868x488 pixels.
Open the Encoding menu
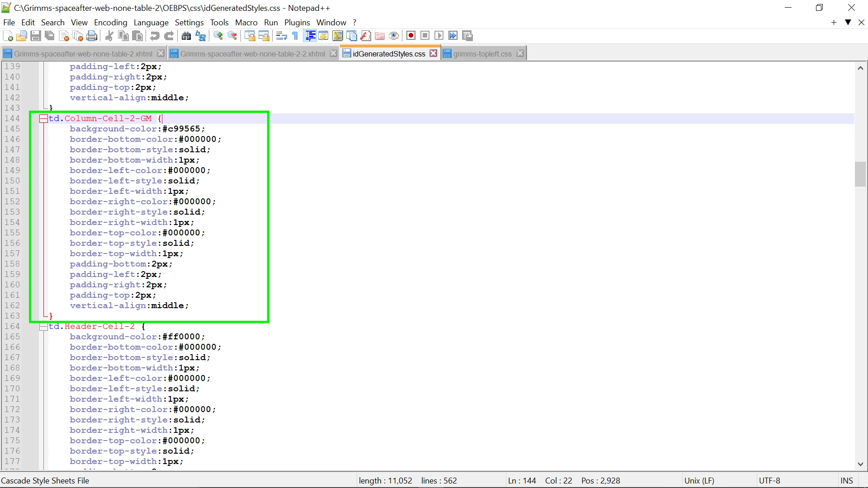(x=110, y=22)
